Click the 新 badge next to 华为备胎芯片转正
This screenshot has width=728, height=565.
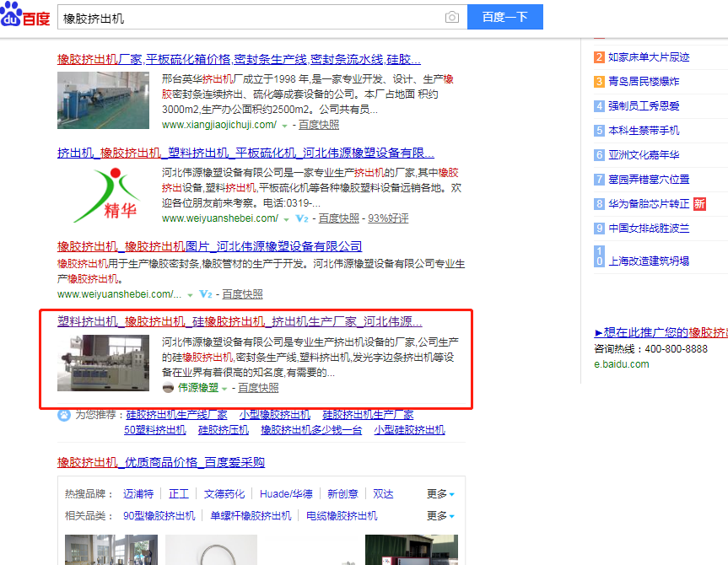coord(699,204)
